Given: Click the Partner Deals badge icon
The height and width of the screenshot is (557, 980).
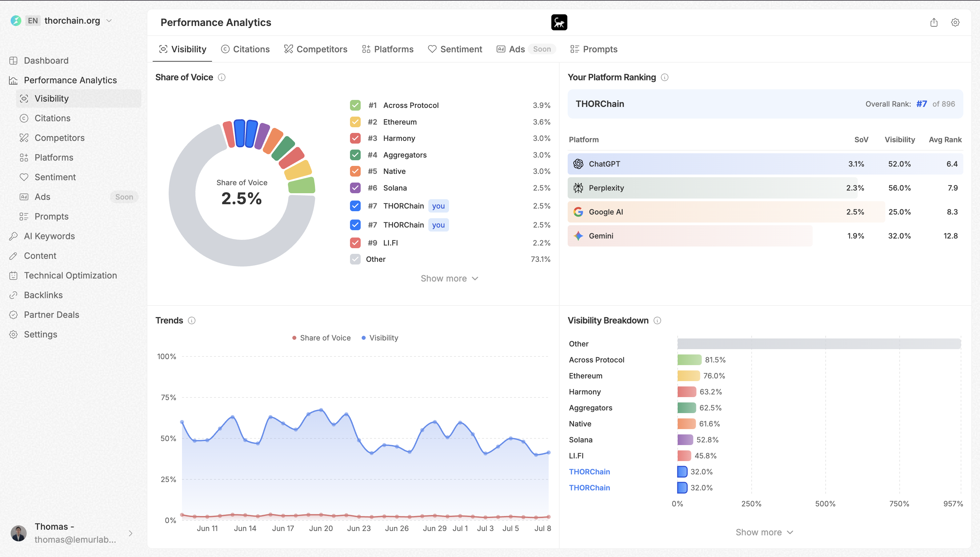Looking at the screenshot, I should [13, 315].
